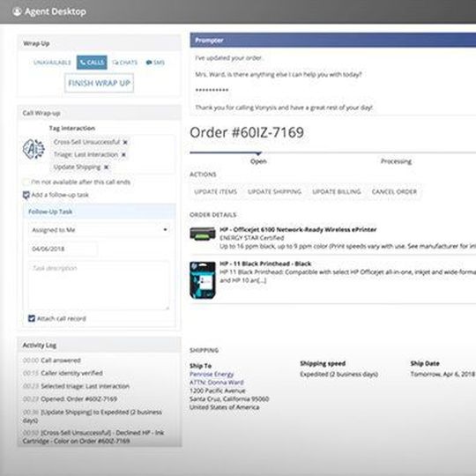Toggle Attach call record checkbox
The width and height of the screenshot is (476, 476).
(32, 318)
